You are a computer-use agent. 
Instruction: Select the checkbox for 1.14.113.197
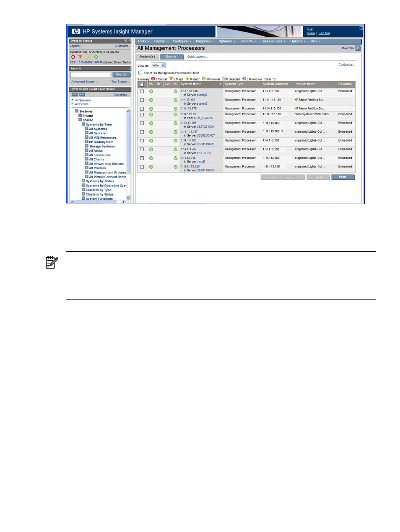(142, 132)
